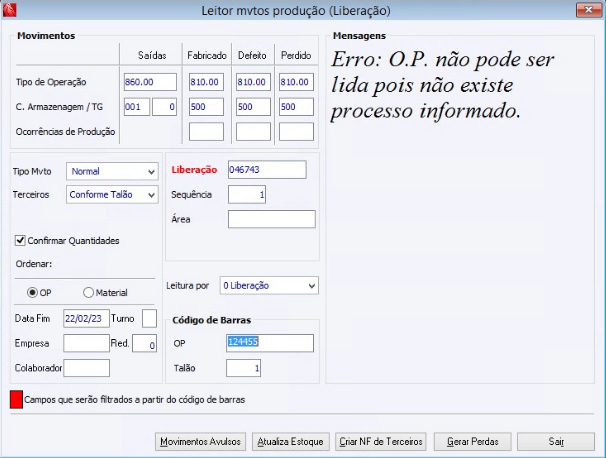This screenshot has width=606, height=458.
Task: Click the application icon in the title bar
Action: point(9,10)
